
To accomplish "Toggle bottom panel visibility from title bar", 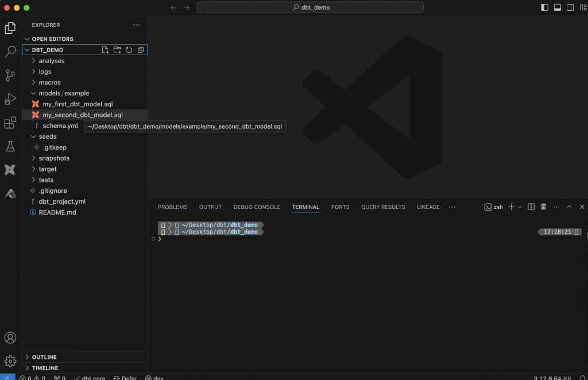I will (x=557, y=7).
